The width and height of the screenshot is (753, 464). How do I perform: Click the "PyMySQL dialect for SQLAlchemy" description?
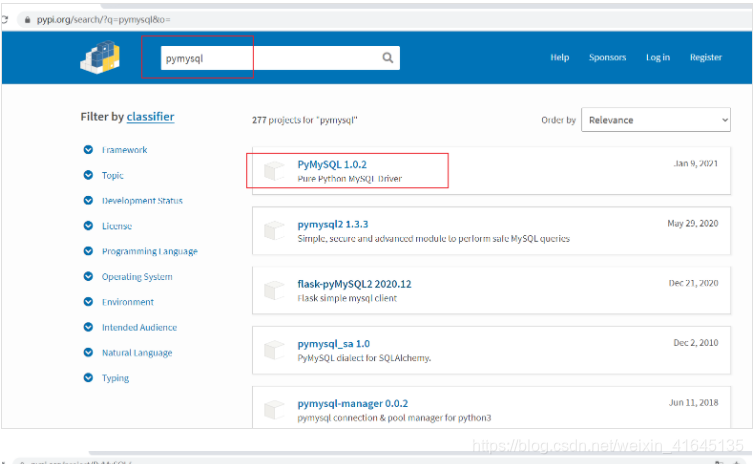364,358
